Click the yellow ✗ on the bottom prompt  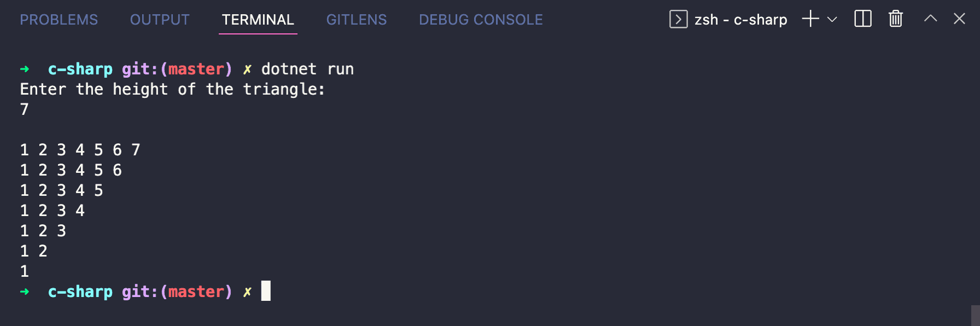tap(247, 292)
